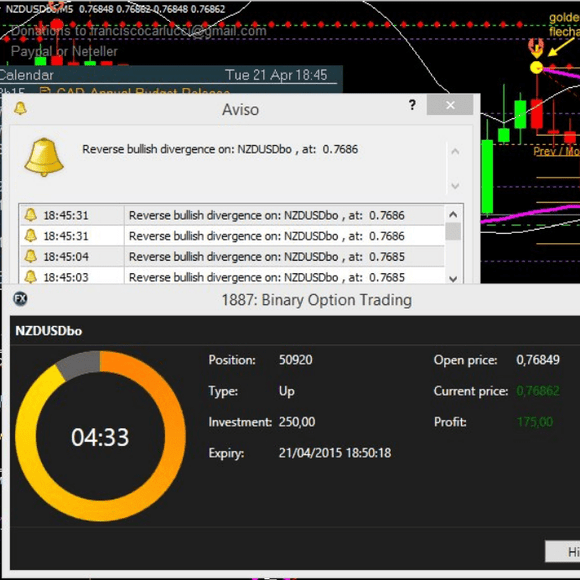This screenshot has height=580, width=580.
Task: Click the Open price value 0,76849
Action: click(538, 360)
